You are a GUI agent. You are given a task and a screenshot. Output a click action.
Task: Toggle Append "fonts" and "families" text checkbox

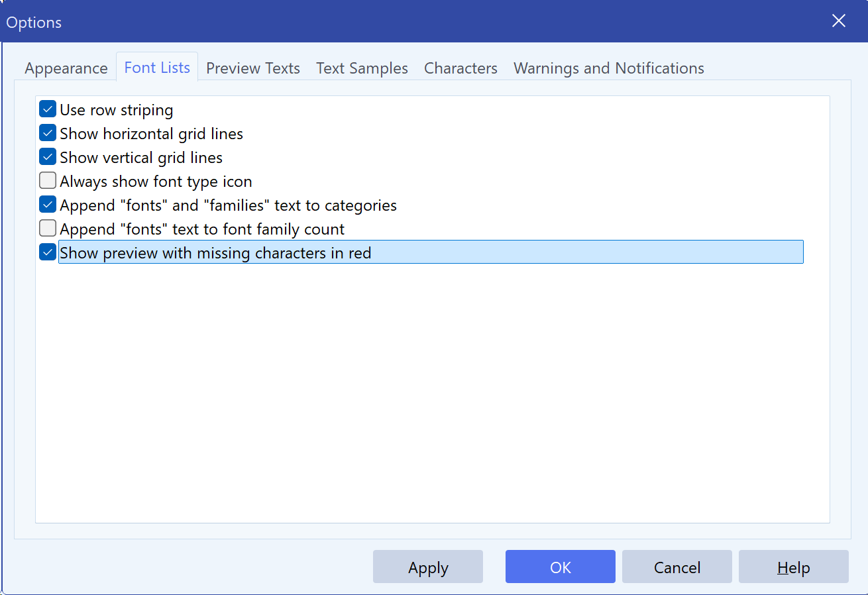click(x=48, y=205)
